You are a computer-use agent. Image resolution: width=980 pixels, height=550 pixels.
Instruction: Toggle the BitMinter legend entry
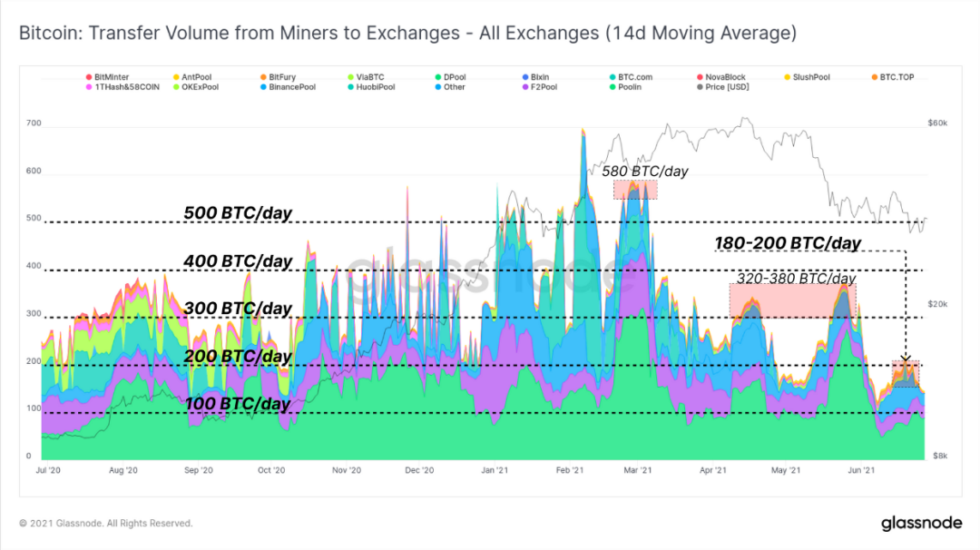click(x=107, y=77)
